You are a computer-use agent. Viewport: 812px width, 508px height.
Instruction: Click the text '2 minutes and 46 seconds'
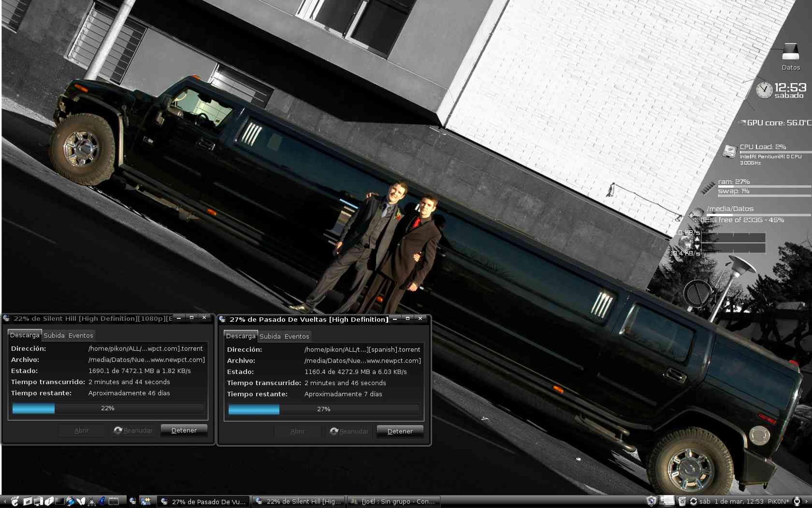[x=345, y=383]
